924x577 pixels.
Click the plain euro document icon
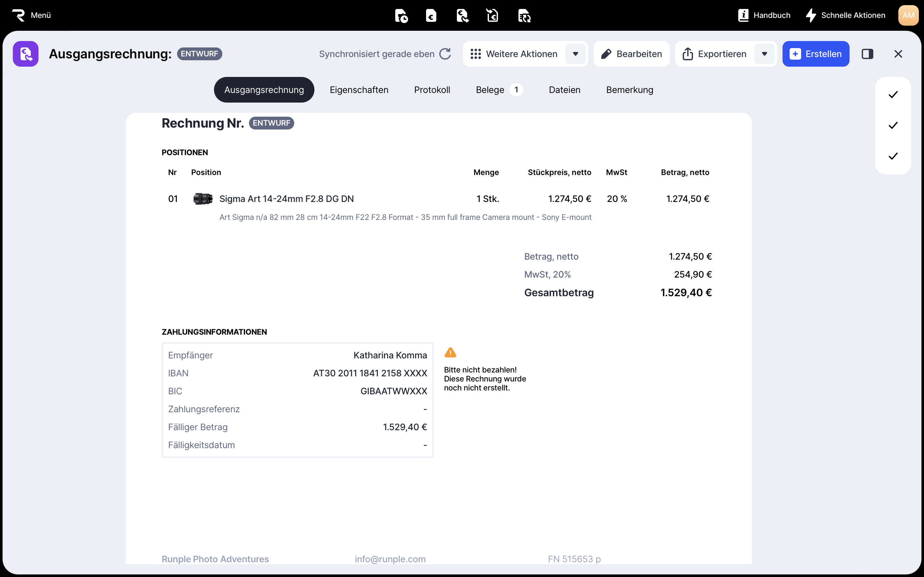point(431,16)
